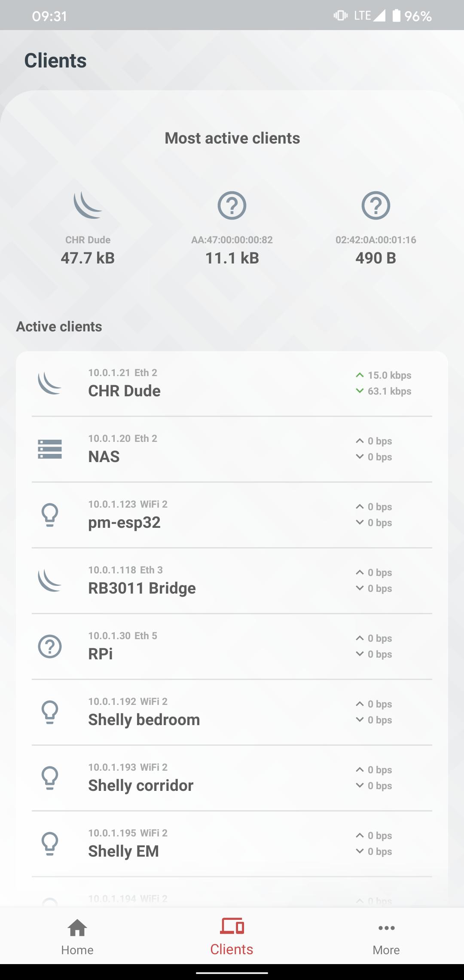Viewport: 464px width, 980px height.
Task: Select the Clients tab
Action: [232, 936]
